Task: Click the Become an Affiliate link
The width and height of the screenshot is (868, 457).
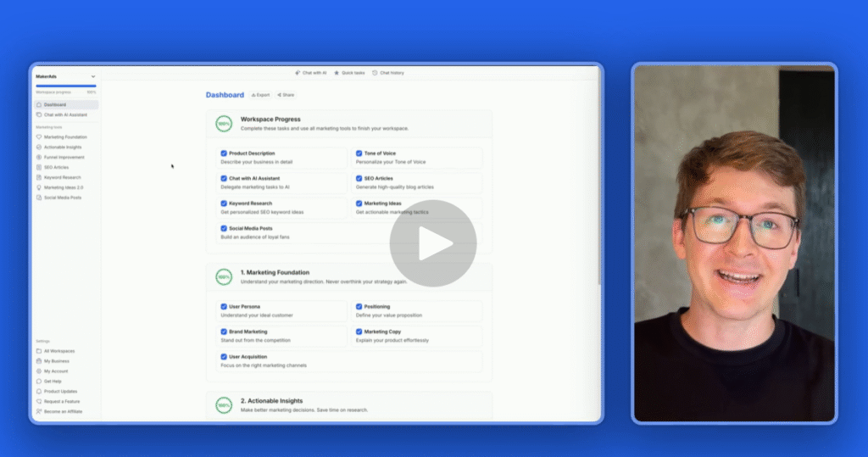Action: (x=63, y=411)
